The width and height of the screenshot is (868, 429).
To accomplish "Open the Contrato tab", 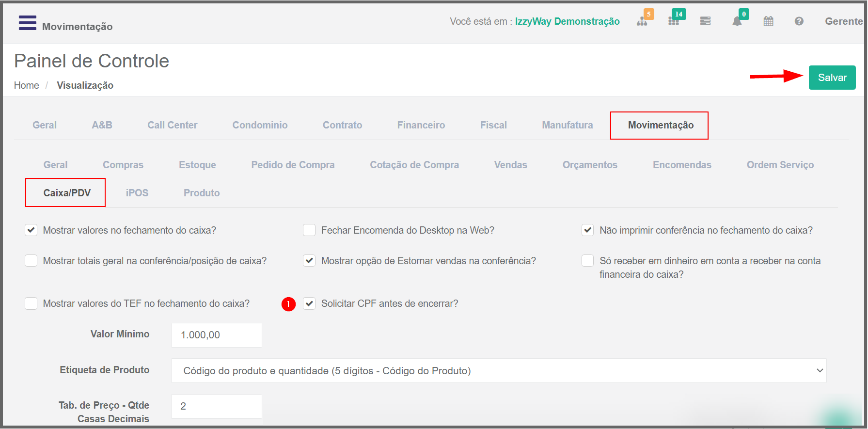I will [343, 125].
